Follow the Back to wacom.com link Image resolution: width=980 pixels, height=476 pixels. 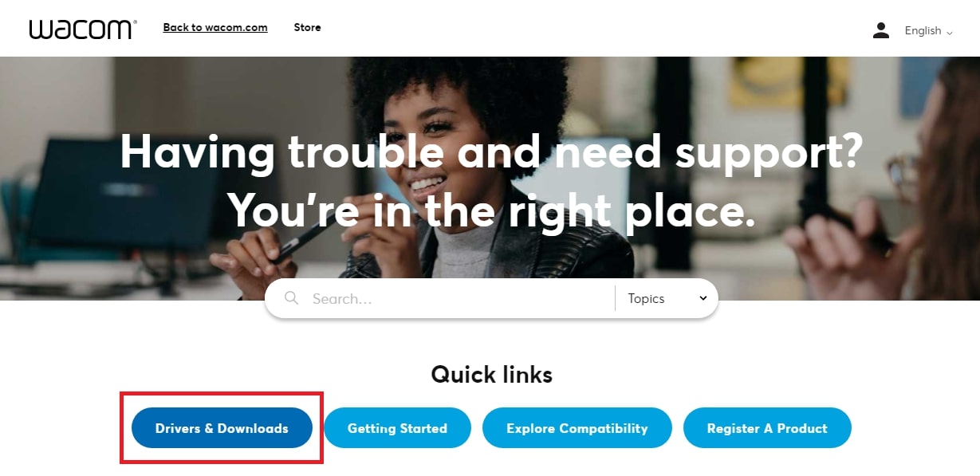215,27
